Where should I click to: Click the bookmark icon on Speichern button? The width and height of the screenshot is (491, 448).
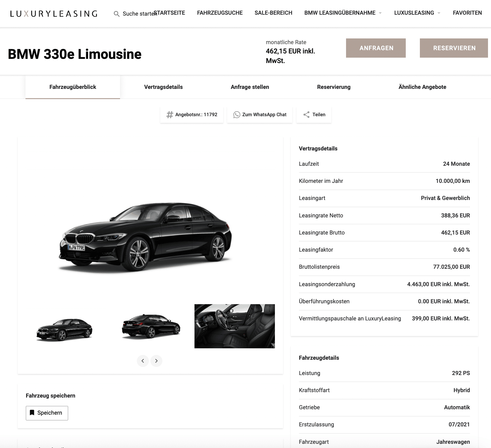point(32,413)
